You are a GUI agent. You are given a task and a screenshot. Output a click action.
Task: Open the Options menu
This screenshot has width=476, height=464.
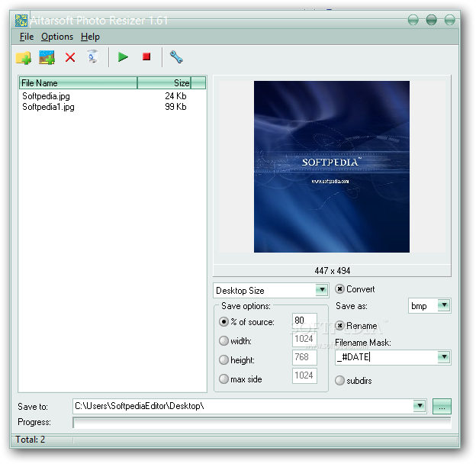(x=57, y=37)
